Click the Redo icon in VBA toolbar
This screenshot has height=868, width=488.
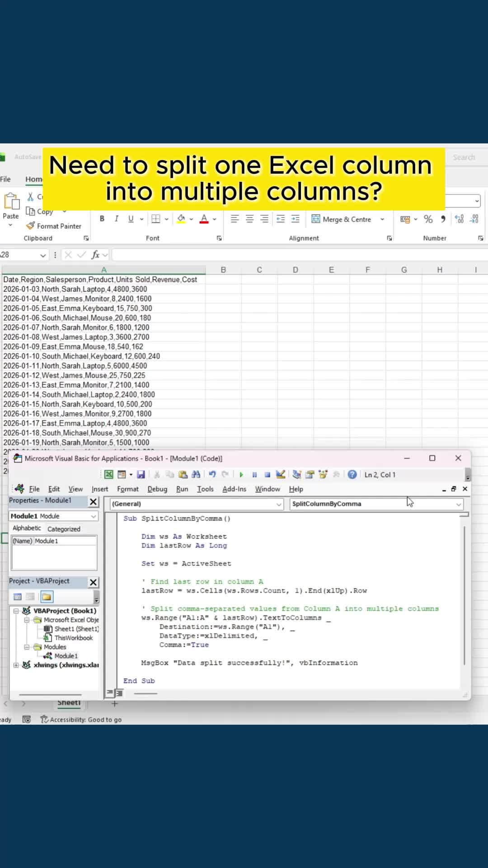[225, 474]
